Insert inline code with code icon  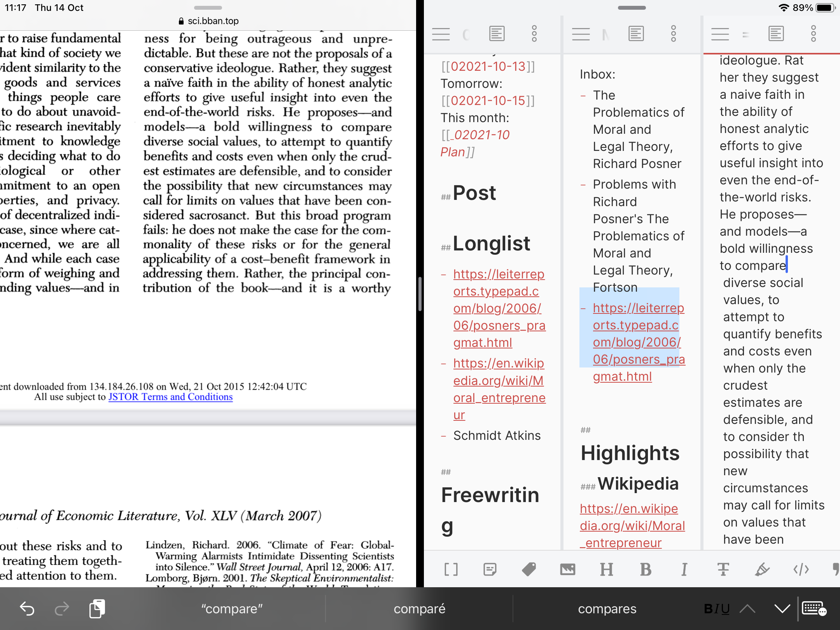801,569
